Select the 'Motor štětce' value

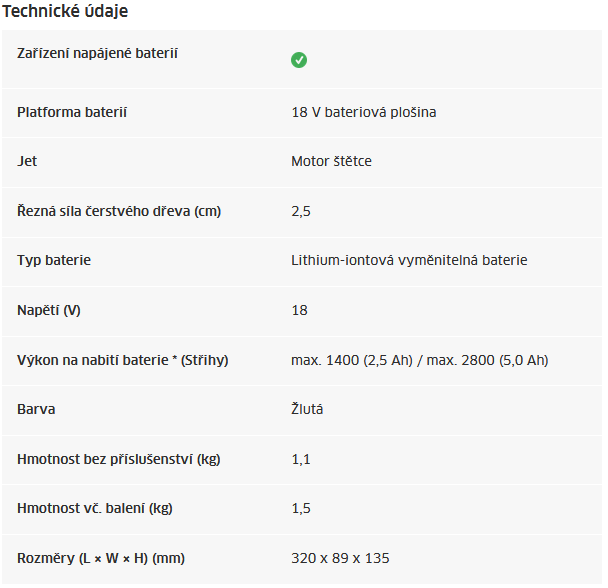(331, 161)
